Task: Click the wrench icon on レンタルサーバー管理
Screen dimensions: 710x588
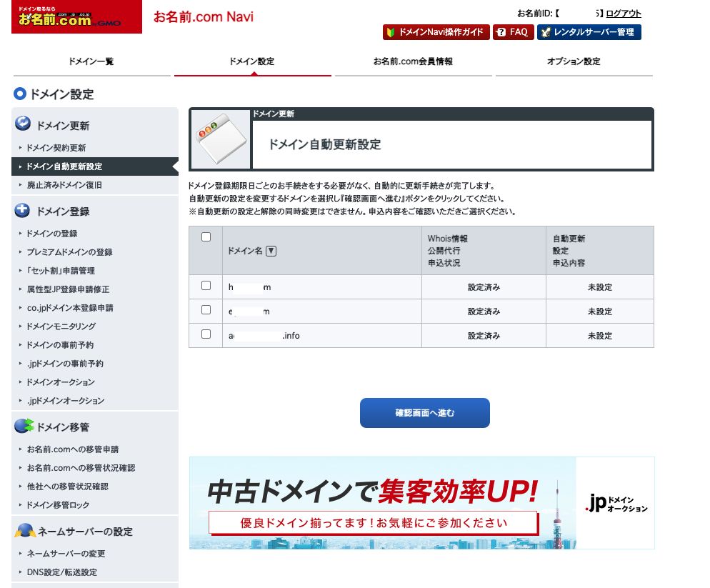Action: [546, 32]
